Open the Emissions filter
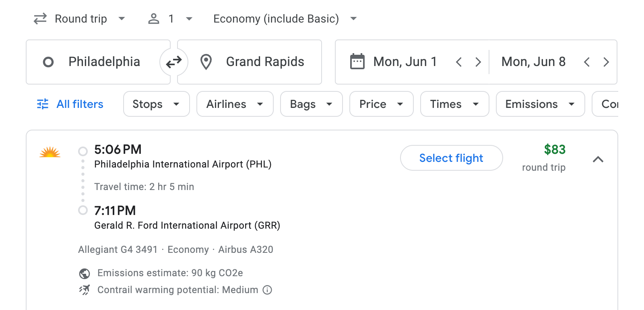 [540, 104]
